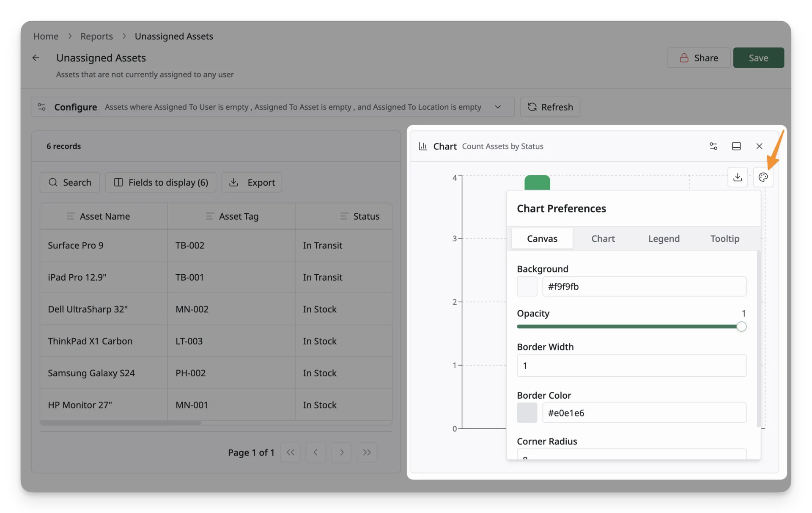Go back using the arrow icon

[x=36, y=58]
